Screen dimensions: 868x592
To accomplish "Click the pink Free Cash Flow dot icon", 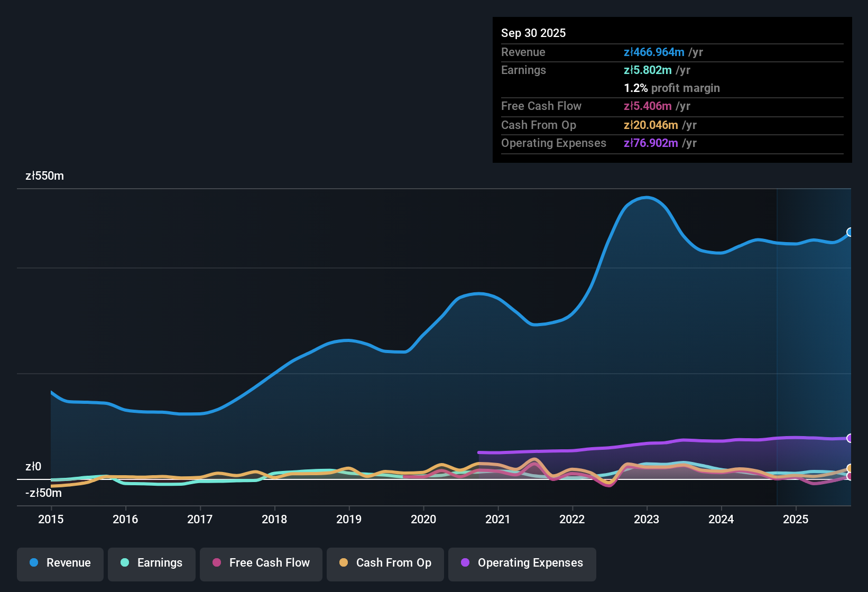I will pos(216,563).
